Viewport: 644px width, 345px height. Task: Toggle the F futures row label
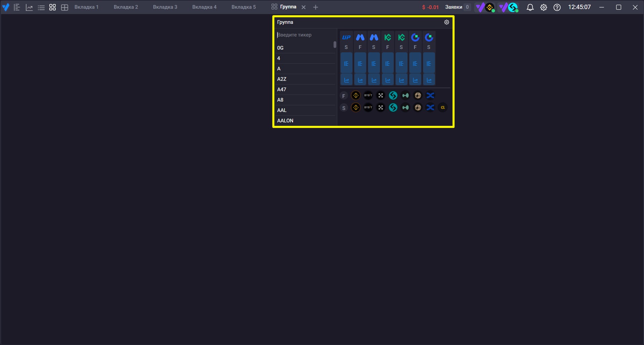point(344,96)
